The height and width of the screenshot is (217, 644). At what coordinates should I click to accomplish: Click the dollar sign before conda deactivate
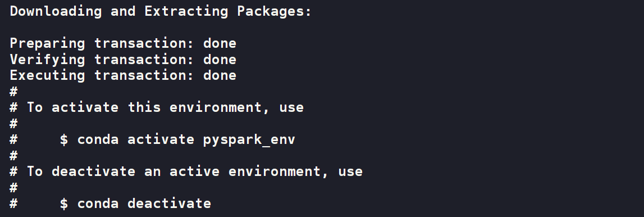(x=64, y=204)
